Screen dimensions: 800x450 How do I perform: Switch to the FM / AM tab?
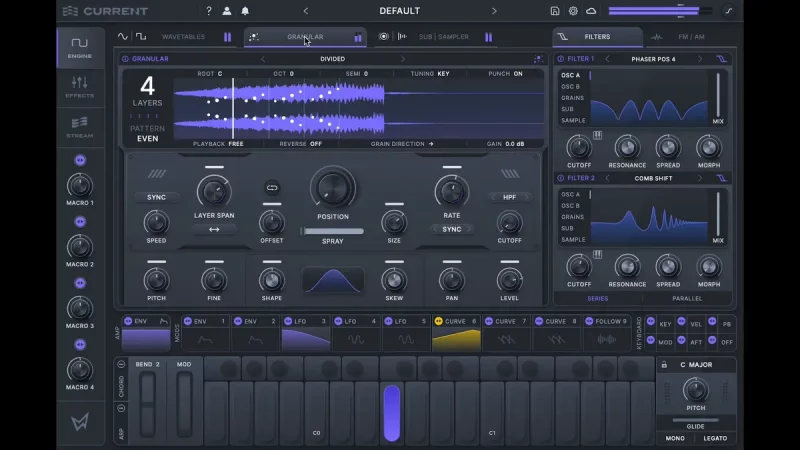(689, 37)
